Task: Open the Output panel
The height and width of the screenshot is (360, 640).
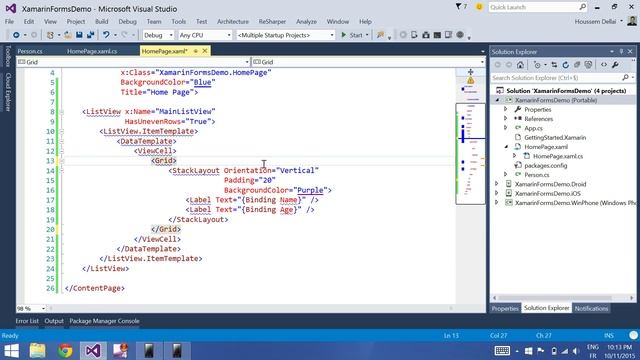Action: click(54, 321)
